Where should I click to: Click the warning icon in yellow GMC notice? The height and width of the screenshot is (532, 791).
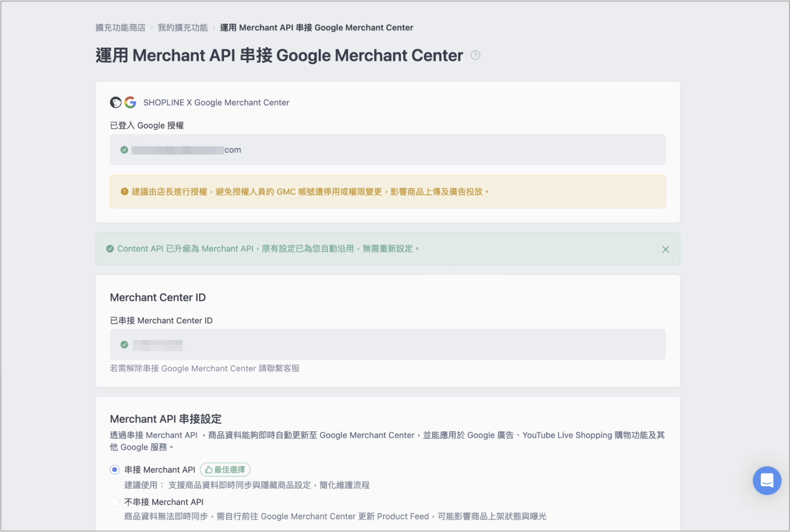pyautogui.click(x=124, y=191)
